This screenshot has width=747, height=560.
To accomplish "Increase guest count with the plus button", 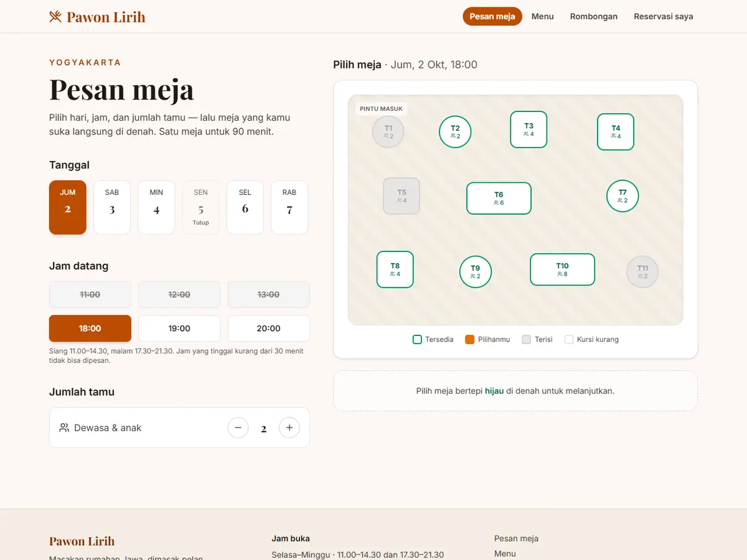I will [x=289, y=428].
